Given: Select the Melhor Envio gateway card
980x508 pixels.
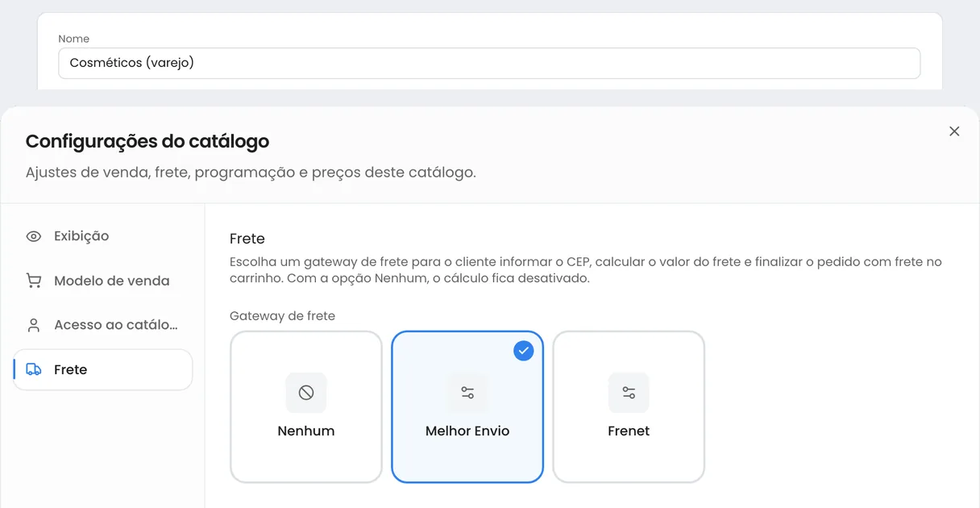Looking at the screenshot, I should point(467,407).
